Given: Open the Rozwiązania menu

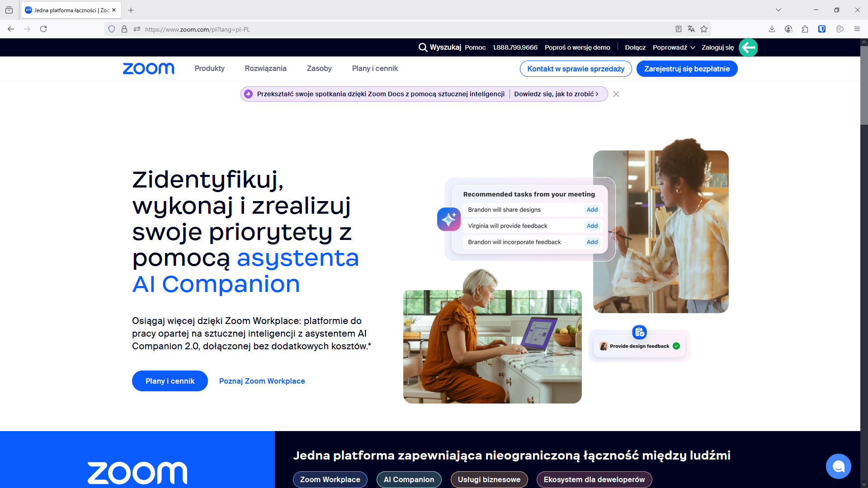Looking at the screenshot, I should click(265, 69).
